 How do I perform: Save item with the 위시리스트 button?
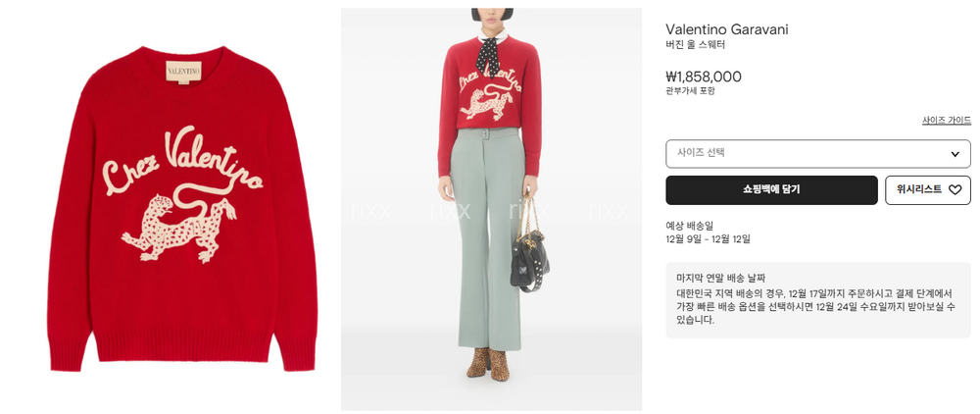pyautogui.click(x=928, y=190)
